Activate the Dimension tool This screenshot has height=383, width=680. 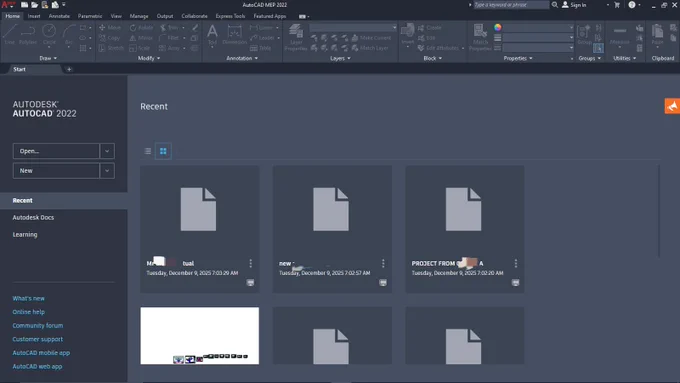(x=235, y=35)
